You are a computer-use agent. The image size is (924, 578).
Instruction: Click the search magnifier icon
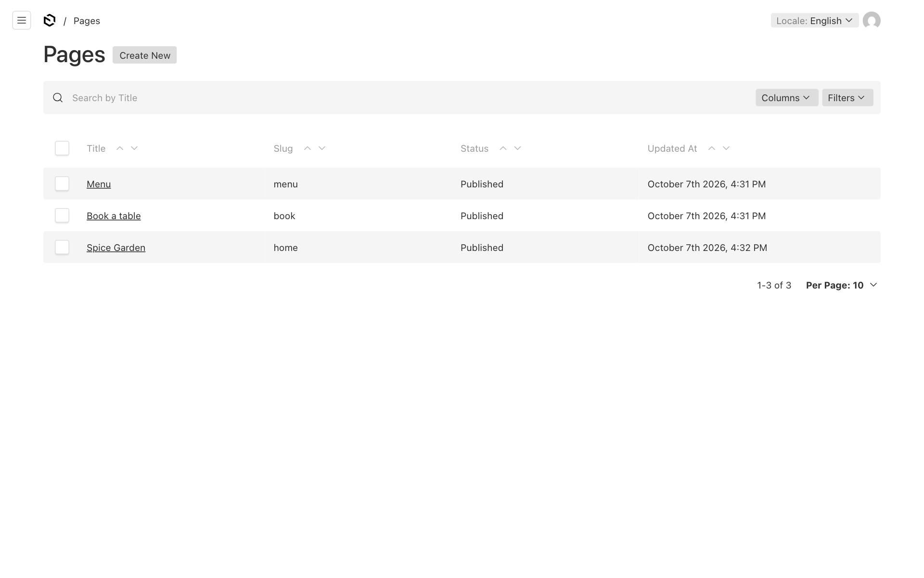(x=58, y=98)
